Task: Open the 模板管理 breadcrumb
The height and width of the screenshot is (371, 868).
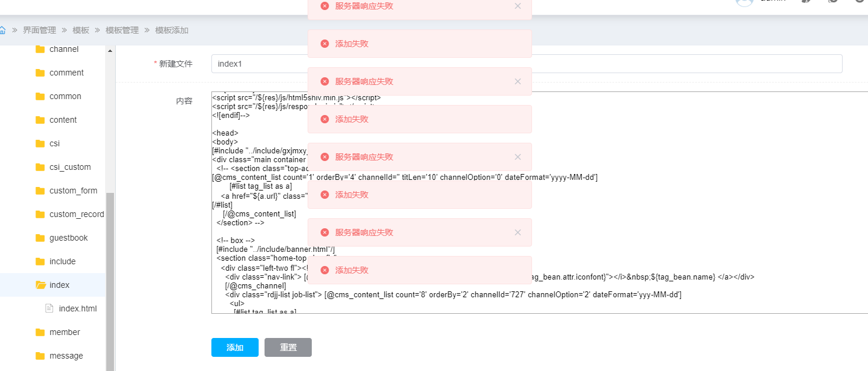Action: (x=122, y=30)
